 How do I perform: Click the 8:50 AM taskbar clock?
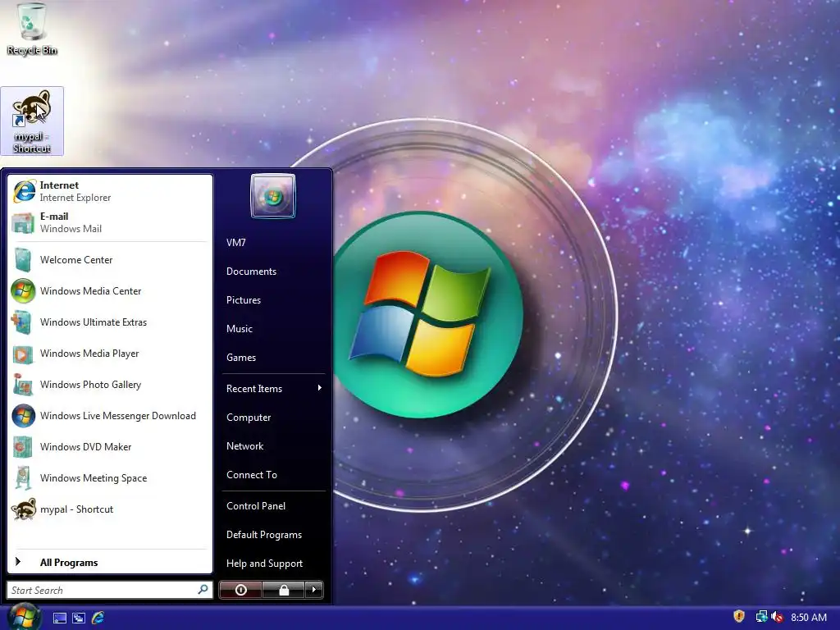click(808, 617)
